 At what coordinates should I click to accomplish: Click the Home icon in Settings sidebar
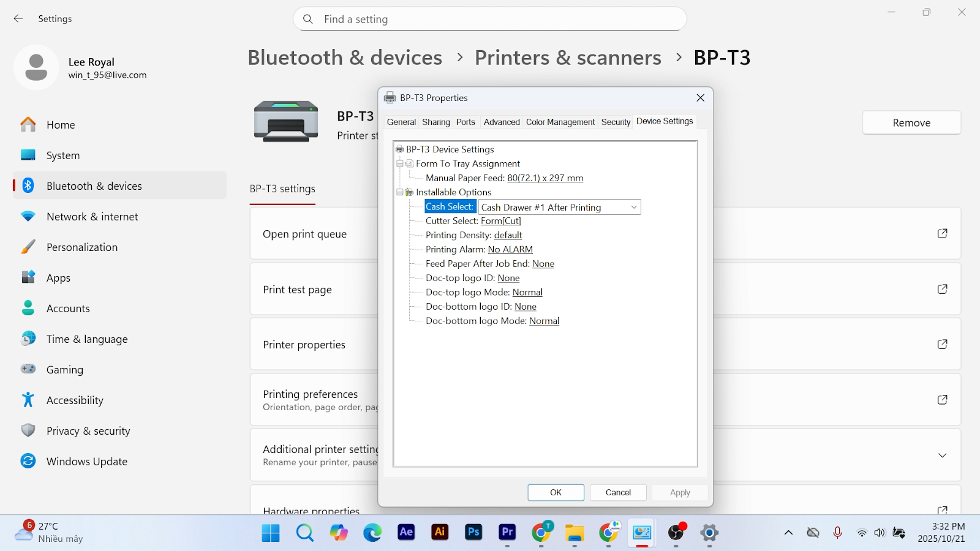(x=28, y=124)
